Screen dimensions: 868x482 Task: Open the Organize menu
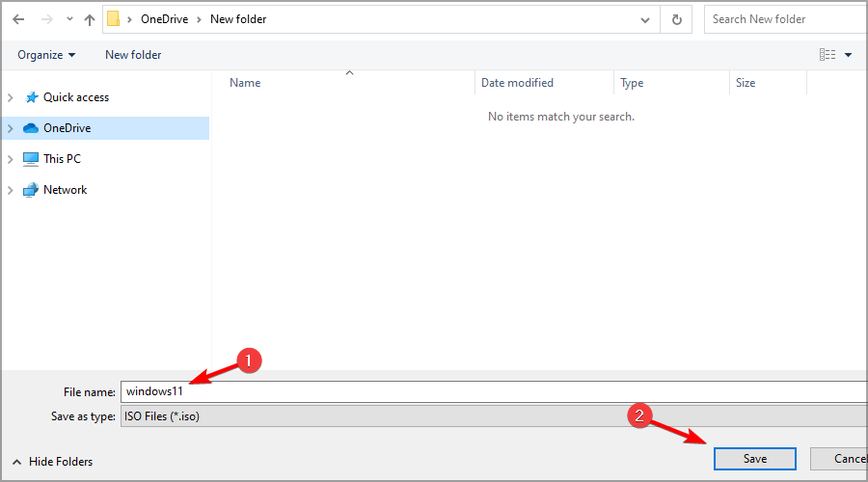[46, 55]
